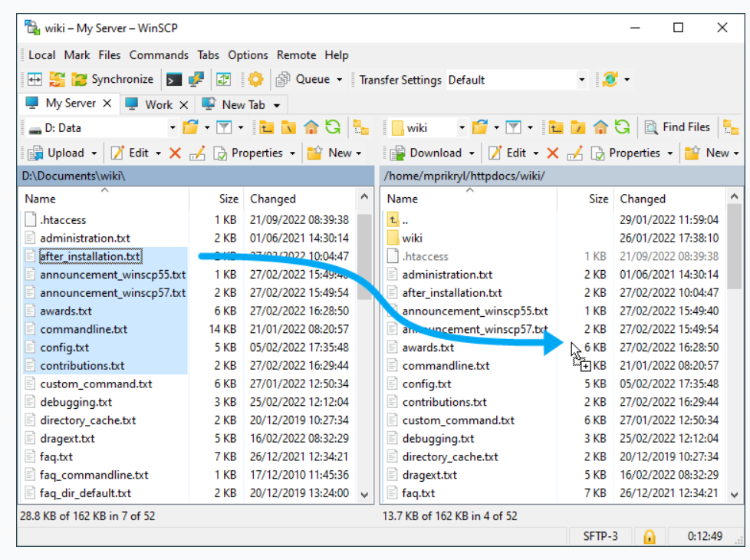Open the terminal console icon
750x560 pixels.
[x=175, y=79]
